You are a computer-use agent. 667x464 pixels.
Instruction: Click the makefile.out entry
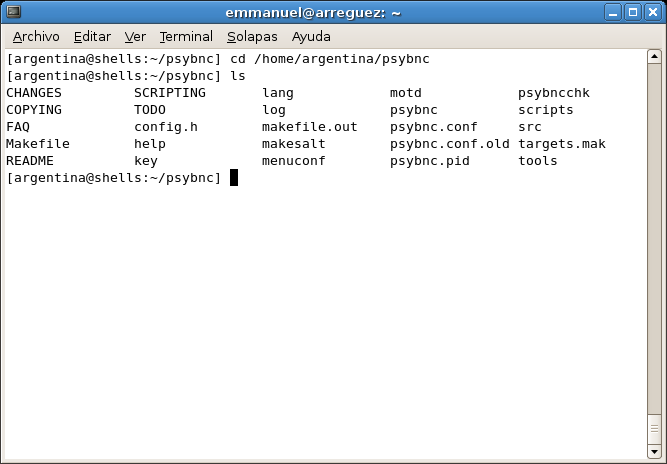point(310,127)
